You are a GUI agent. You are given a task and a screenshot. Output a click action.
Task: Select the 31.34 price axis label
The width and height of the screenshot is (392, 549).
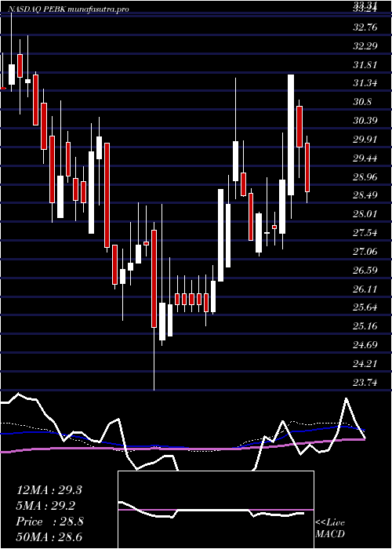point(365,83)
